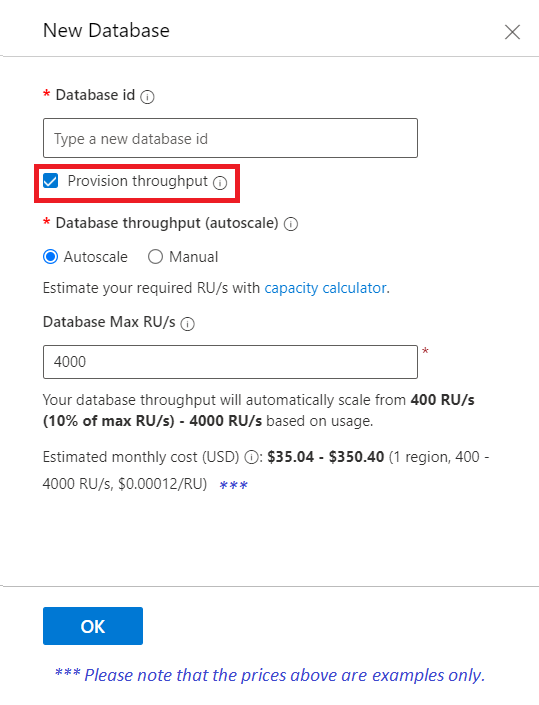Open the capacity calculator link
This screenshot has width=539, height=705.
pyautogui.click(x=325, y=288)
